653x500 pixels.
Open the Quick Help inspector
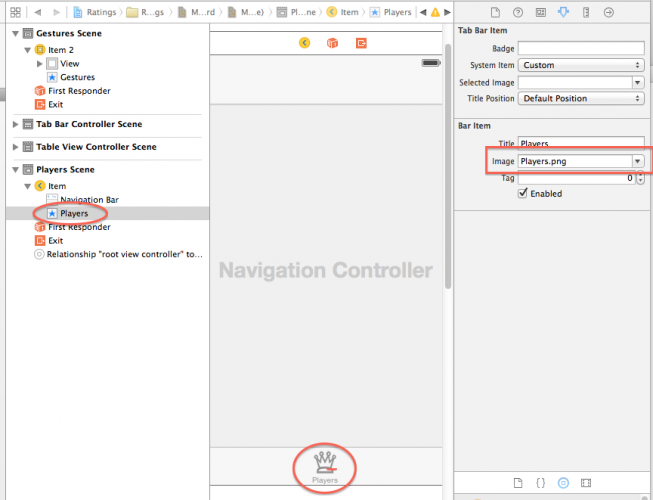coord(518,13)
